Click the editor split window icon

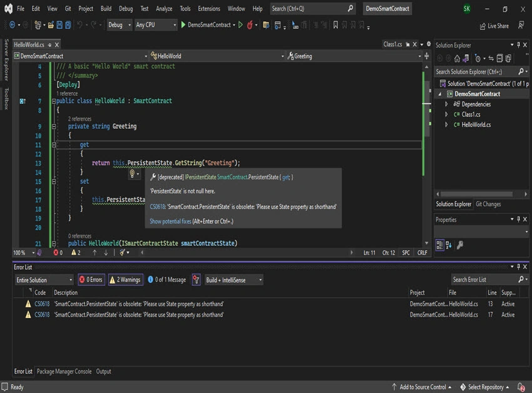point(426,56)
